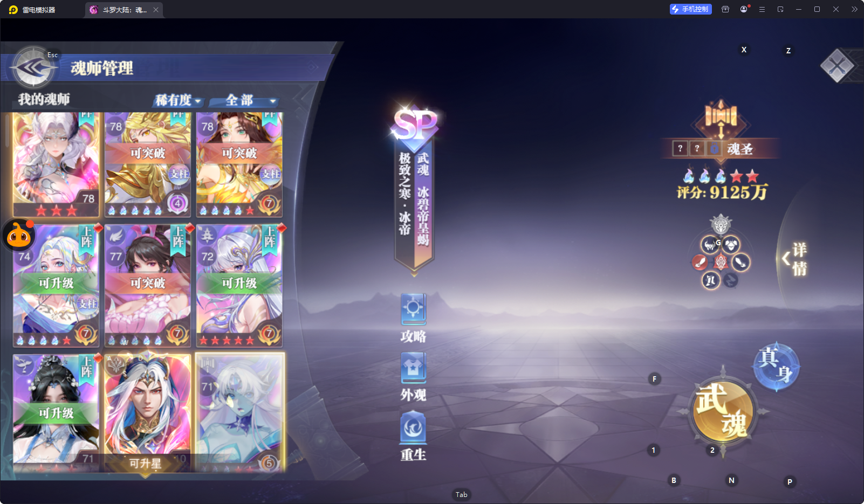
Task: Select the red weapon equipment slot
Action: (x=700, y=263)
